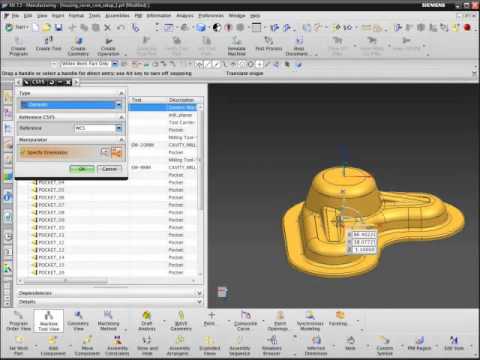Open the Program Order View
The height and width of the screenshot is (360, 480).
tap(19, 320)
